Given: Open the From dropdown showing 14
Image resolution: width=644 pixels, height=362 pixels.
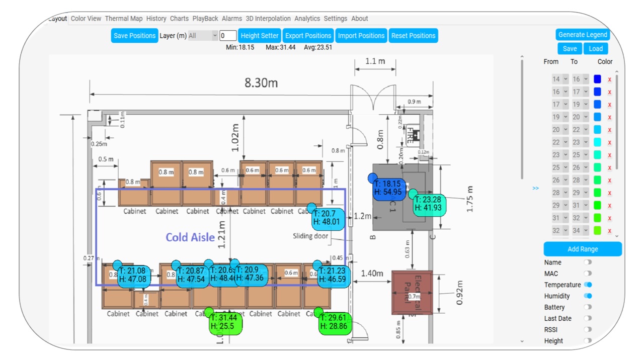Looking at the screenshot, I should [x=560, y=79].
